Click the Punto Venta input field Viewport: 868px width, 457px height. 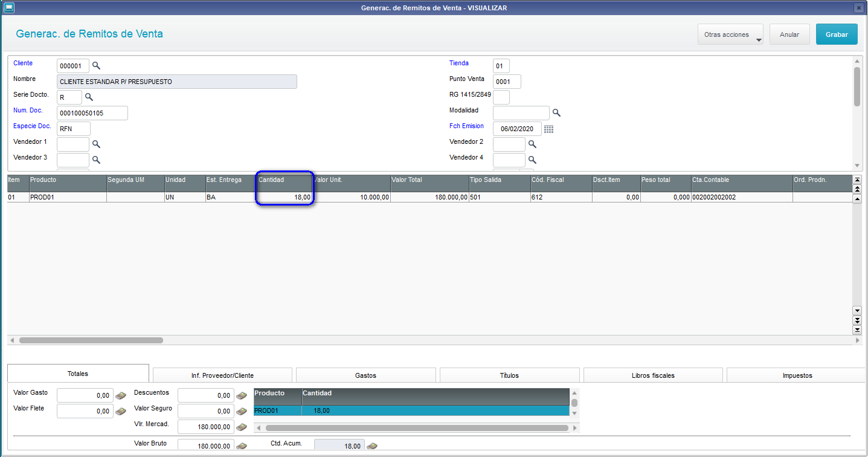pos(507,81)
